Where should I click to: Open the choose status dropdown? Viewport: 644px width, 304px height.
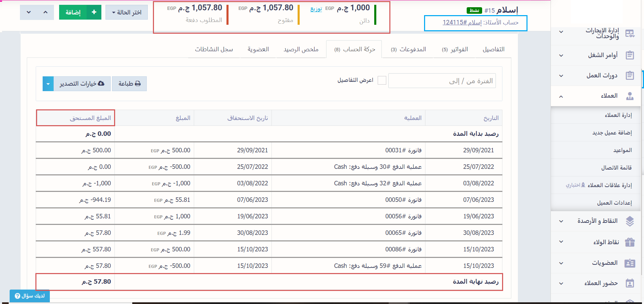126,12
